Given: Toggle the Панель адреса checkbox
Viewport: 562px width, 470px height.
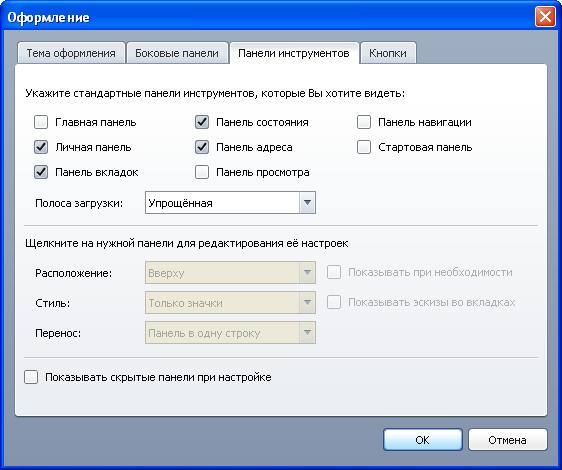Looking at the screenshot, I should click(x=202, y=147).
